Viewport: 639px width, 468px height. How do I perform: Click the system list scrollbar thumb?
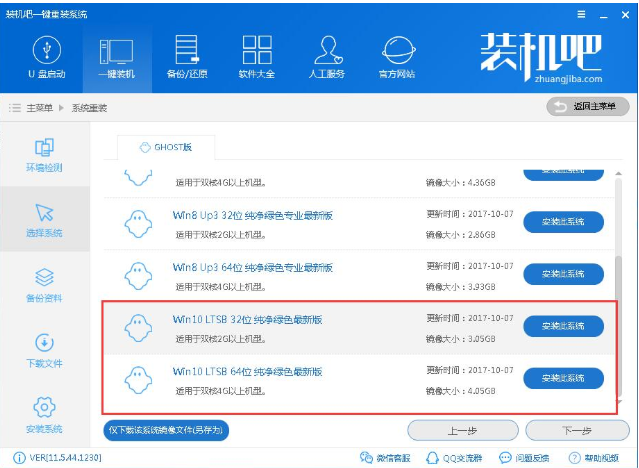click(619, 326)
